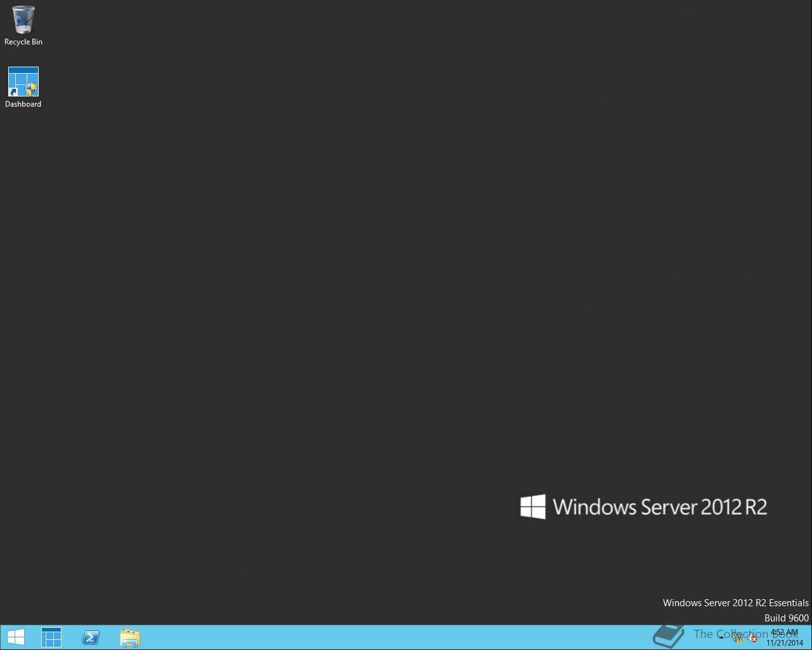Open the clock showing 11/21/2014
The height and width of the screenshot is (650, 812).
pos(785,637)
